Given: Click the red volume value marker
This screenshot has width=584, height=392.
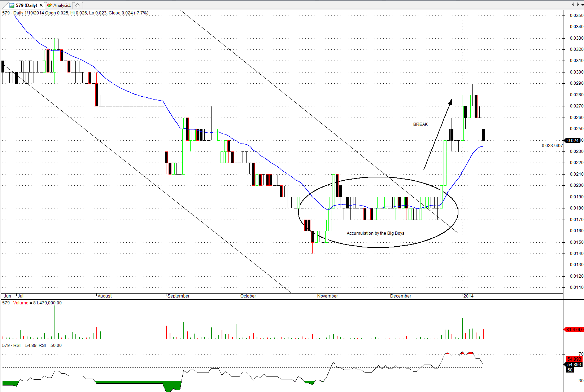Looking at the screenshot, I should point(574,330).
